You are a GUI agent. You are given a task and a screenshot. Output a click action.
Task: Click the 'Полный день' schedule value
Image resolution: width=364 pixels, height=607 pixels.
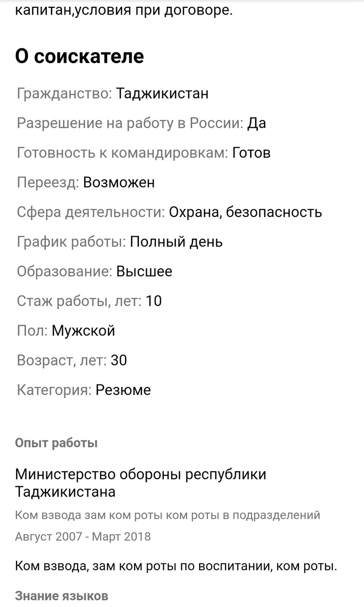tap(176, 242)
